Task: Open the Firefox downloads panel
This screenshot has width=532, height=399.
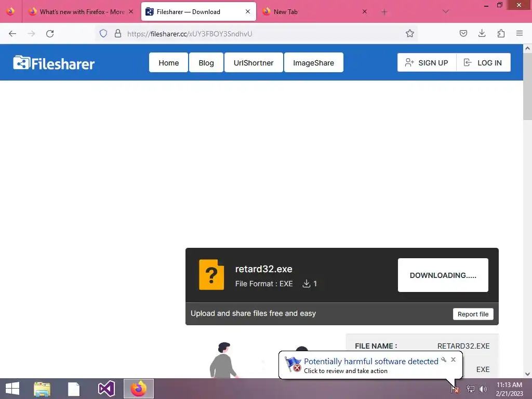Action: (482, 33)
